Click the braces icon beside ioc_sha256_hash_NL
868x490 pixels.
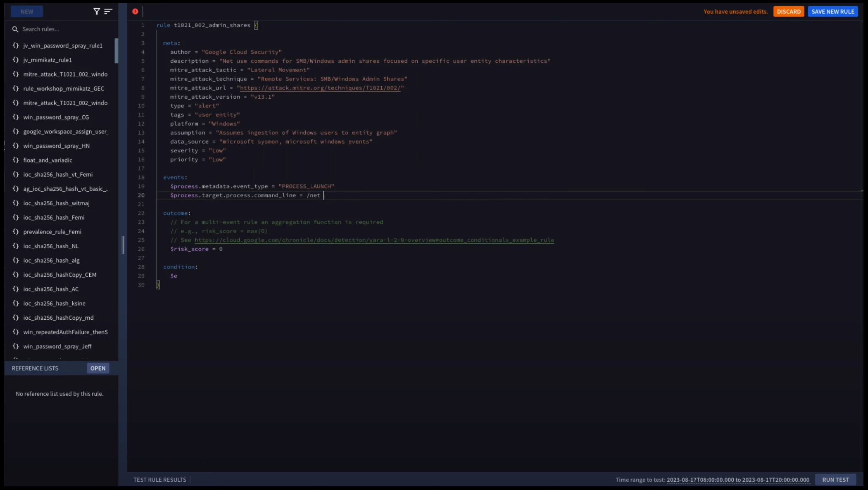coord(16,246)
